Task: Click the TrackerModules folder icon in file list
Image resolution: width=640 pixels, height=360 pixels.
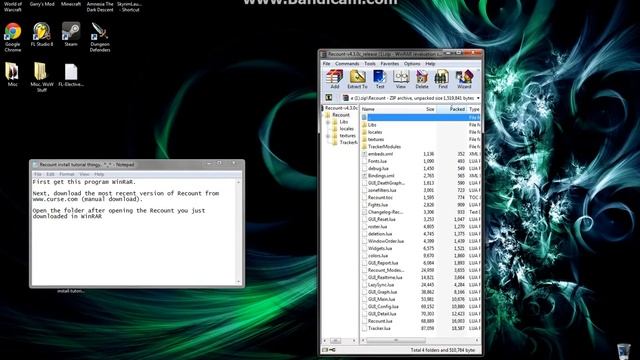Action: [x=364, y=147]
